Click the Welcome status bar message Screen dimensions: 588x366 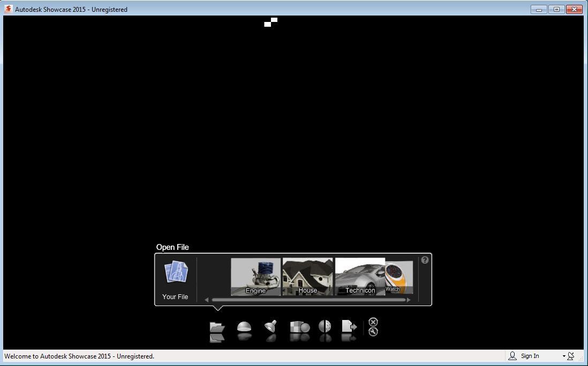(x=79, y=356)
